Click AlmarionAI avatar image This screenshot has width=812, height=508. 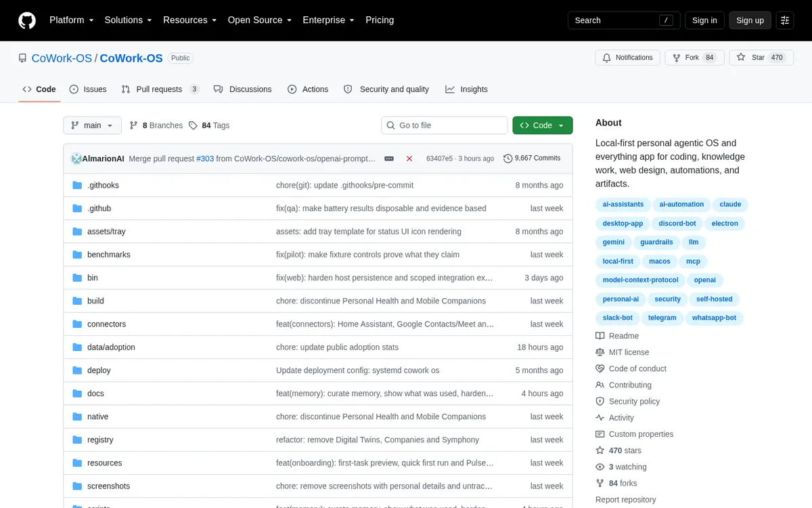[x=76, y=158]
